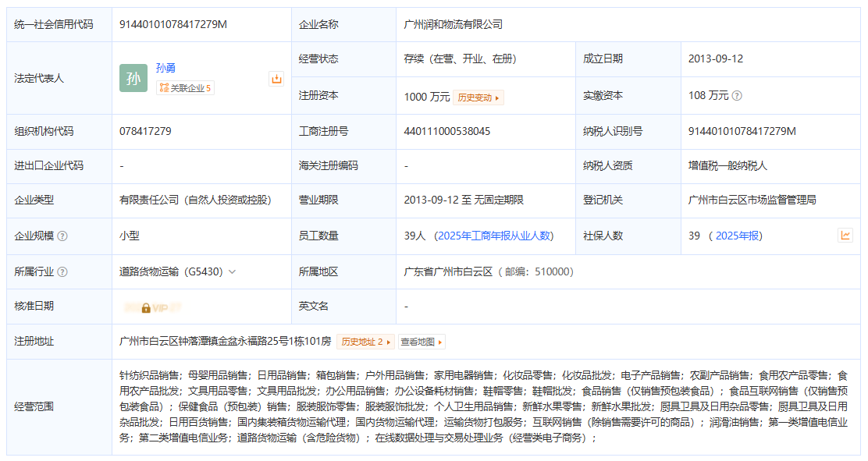Click the 历史变动 registered capital button
868x461 pixels.
[478, 98]
